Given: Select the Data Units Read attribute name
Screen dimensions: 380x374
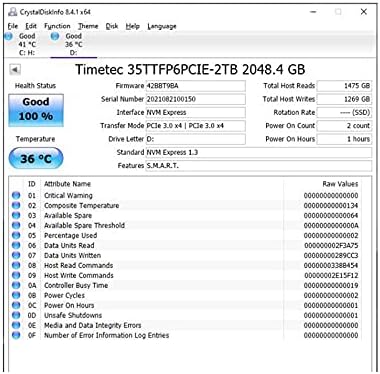Looking at the screenshot, I should [69, 246].
